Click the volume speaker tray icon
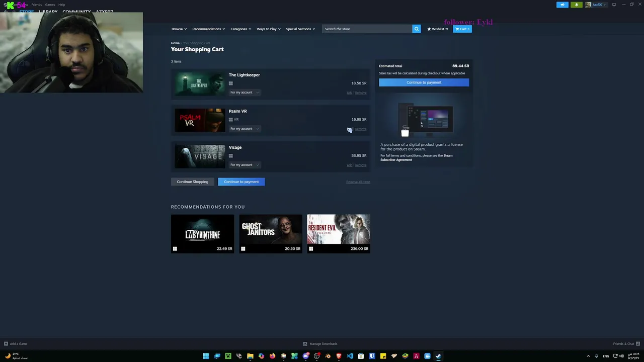644x362 pixels. (x=622, y=356)
